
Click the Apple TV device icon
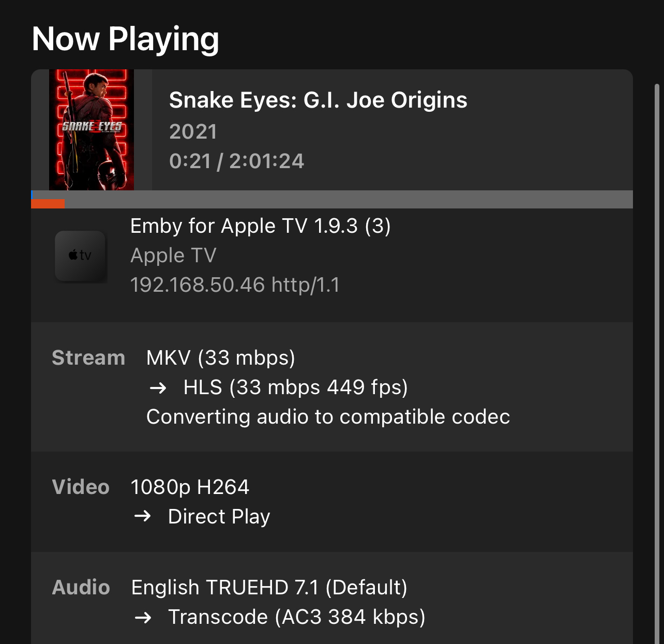(x=81, y=256)
